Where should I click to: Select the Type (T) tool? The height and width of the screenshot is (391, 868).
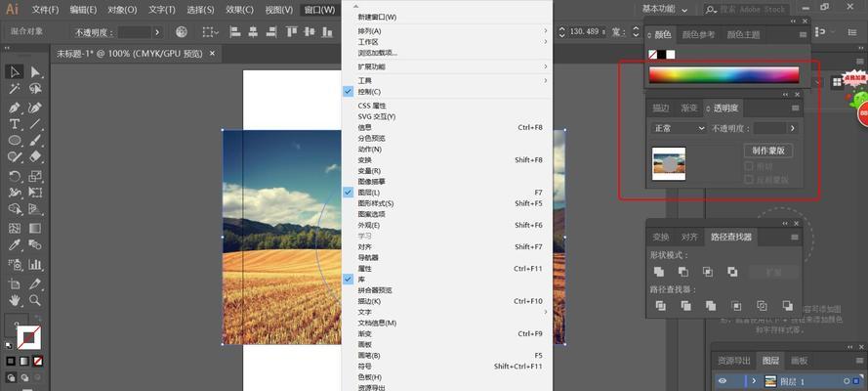click(x=15, y=123)
